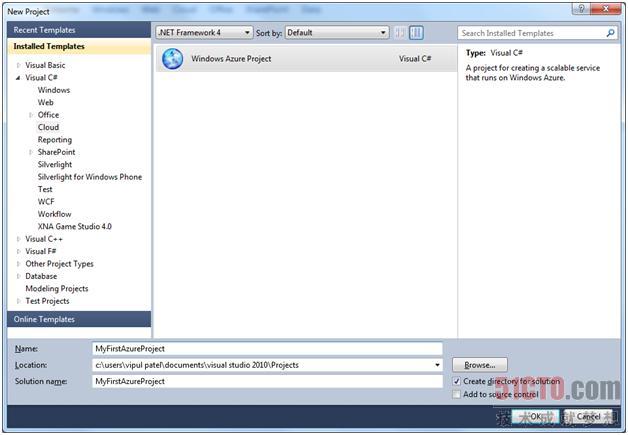628x435 pixels.
Task: Select the Windows tree item
Action: (54, 90)
